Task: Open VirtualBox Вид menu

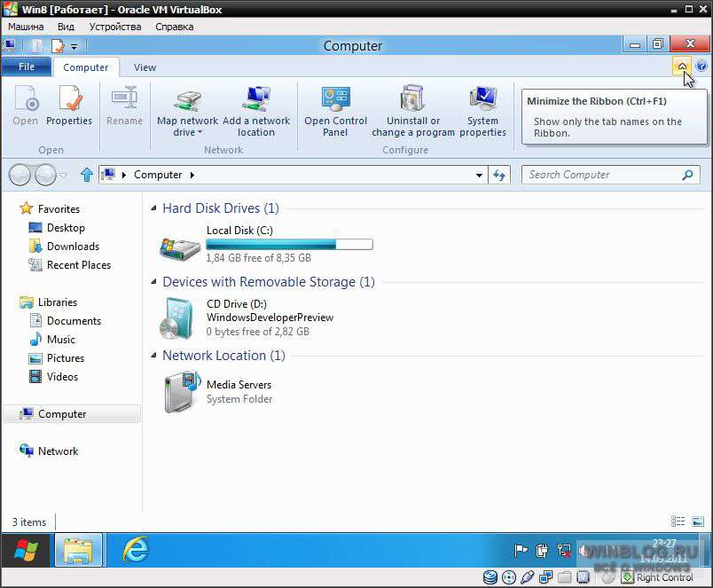Action: [x=66, y=27]
